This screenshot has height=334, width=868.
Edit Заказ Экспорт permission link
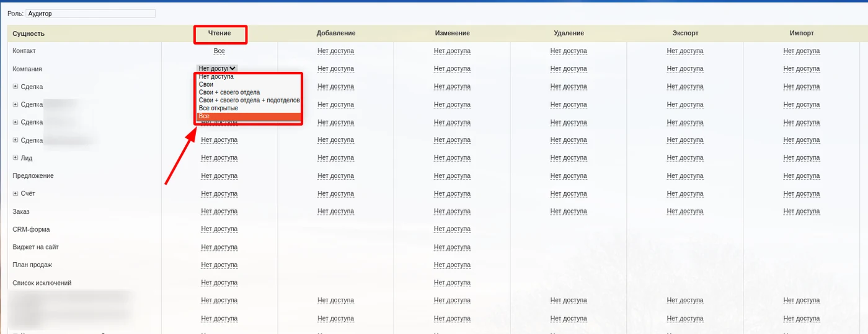pyautogui.click(x=685, y=212)
